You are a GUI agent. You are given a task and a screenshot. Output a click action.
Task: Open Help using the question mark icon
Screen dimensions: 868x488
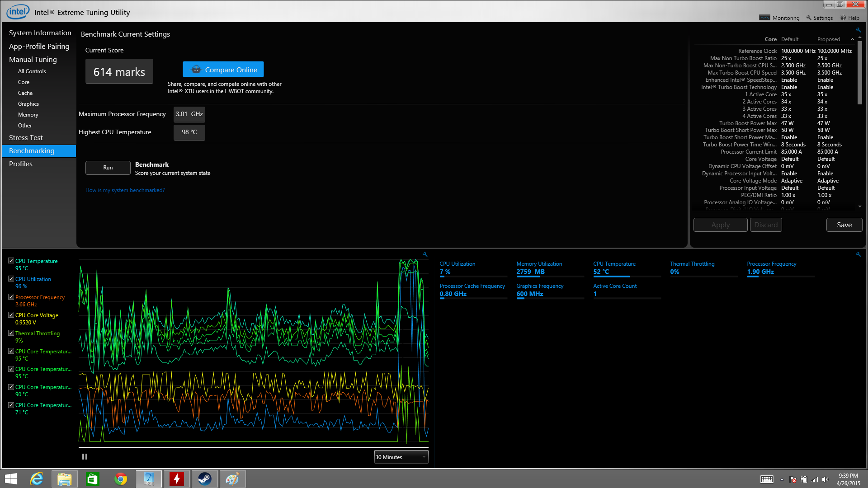(x=843, y=18)
